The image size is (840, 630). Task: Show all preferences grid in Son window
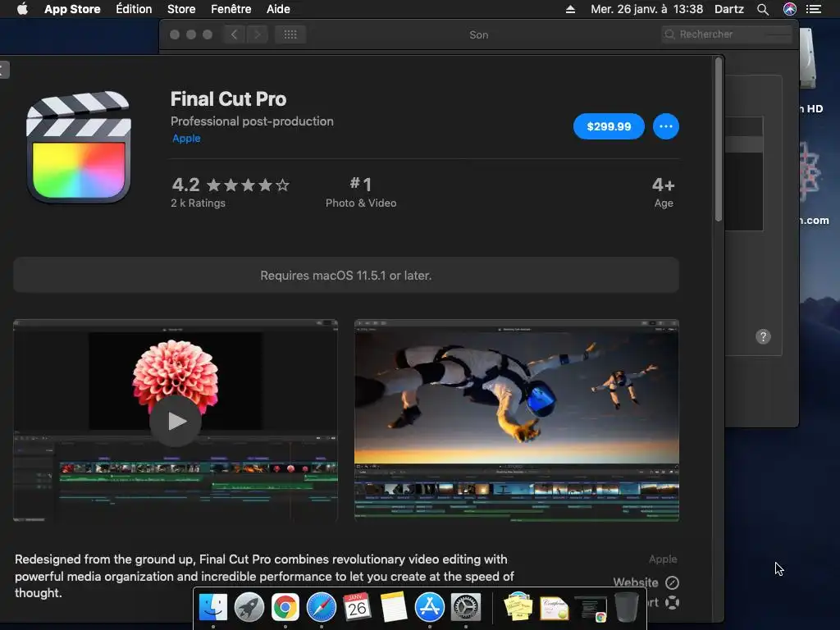click(290, 34)
